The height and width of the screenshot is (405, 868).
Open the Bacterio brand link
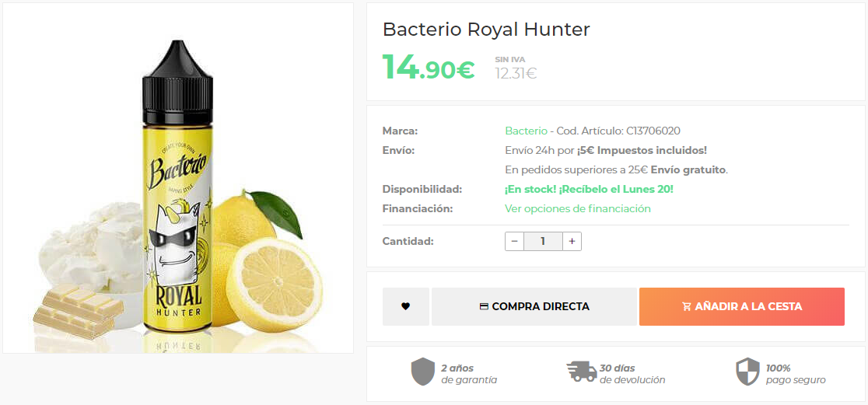click(526, 131)
